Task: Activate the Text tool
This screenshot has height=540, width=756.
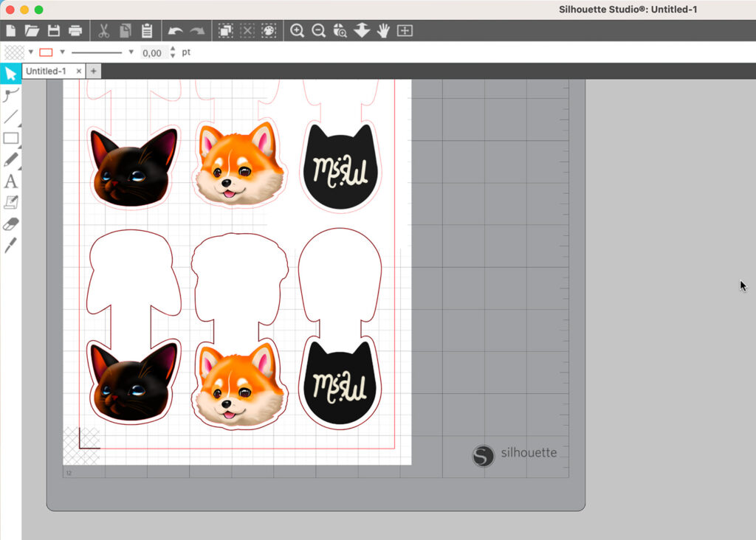Action: tap(10, 181)
